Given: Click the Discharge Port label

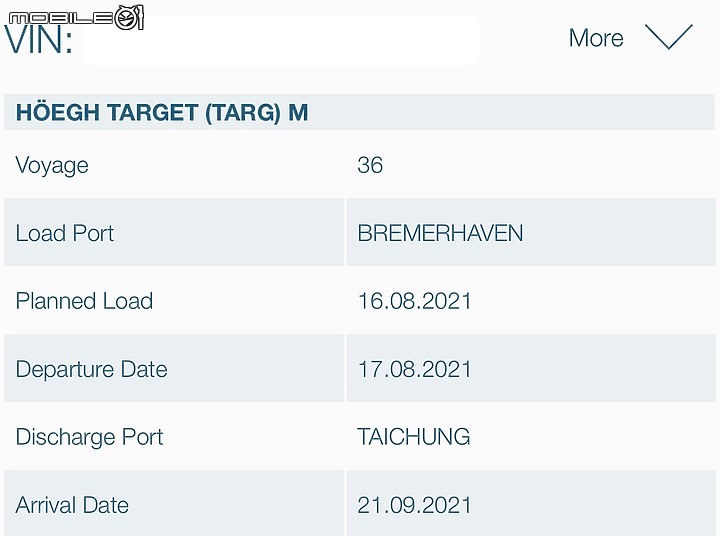Looking at the screenshot, I should point(90,437).
